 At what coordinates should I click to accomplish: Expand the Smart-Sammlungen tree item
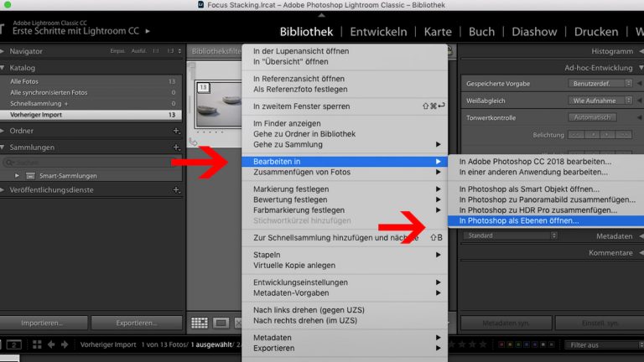click(18, 176)
